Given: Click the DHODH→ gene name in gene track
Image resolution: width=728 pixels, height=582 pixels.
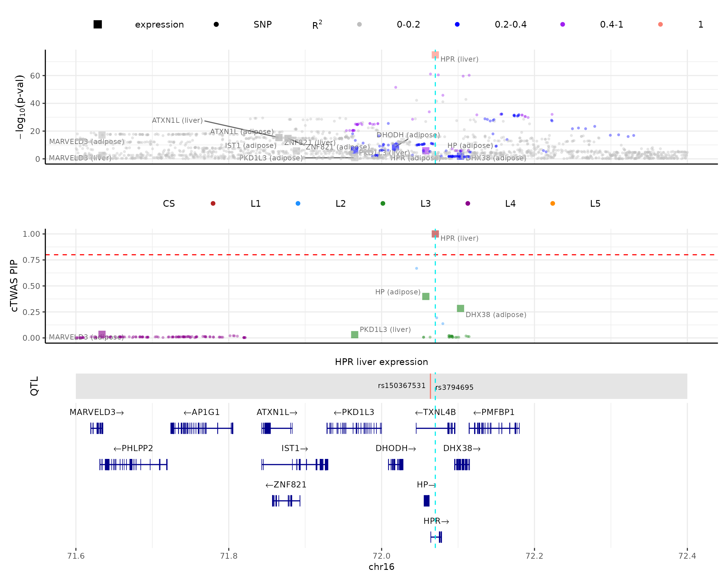Looking at the screenshot, I should coord(396,448).
